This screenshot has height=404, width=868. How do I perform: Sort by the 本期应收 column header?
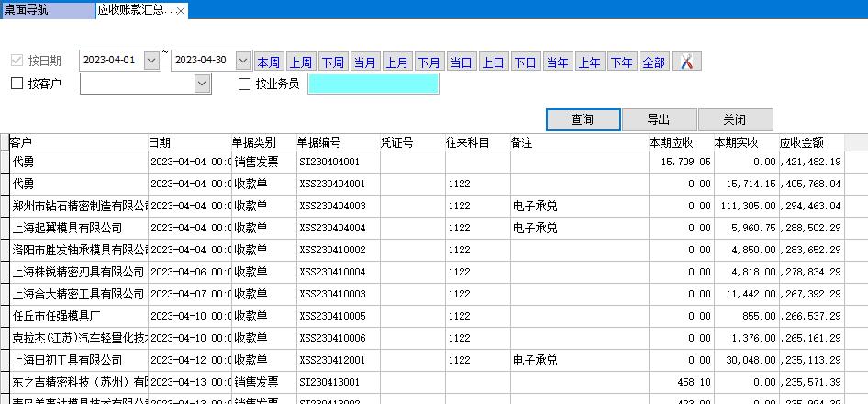671,143
